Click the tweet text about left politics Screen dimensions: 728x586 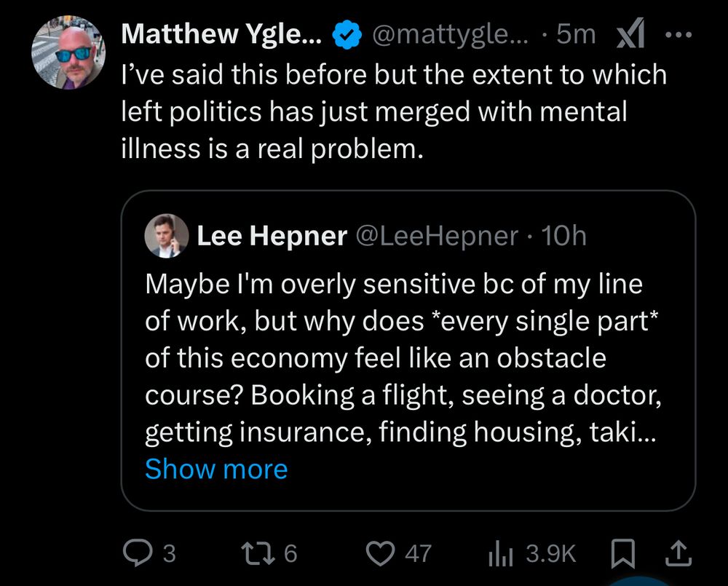pyautogui.click(x=393, y=112)
